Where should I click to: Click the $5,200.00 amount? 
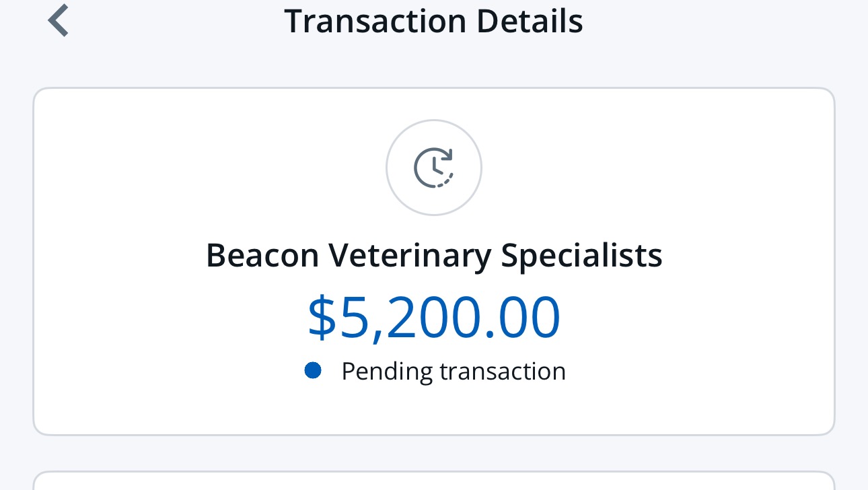click(434, 317)
